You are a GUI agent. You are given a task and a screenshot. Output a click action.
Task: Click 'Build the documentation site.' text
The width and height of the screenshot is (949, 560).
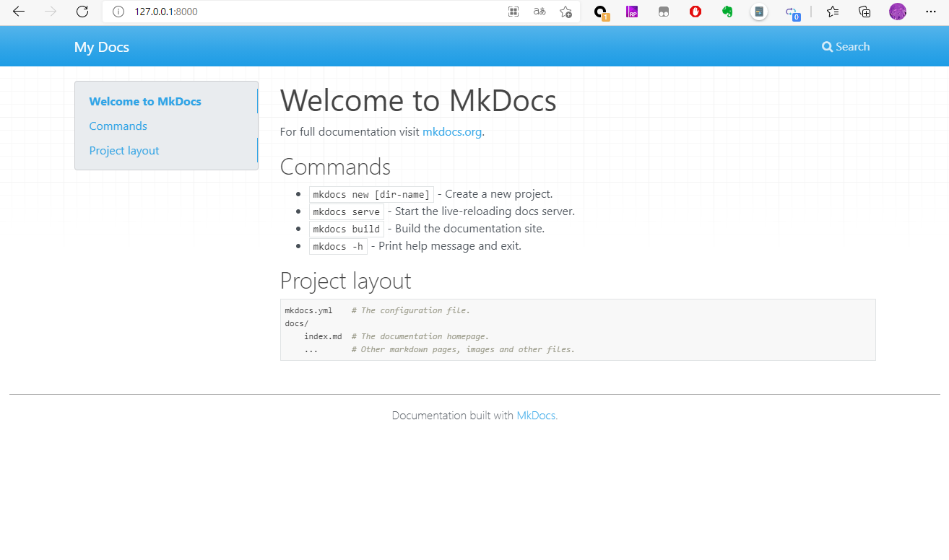coord(469,229)
